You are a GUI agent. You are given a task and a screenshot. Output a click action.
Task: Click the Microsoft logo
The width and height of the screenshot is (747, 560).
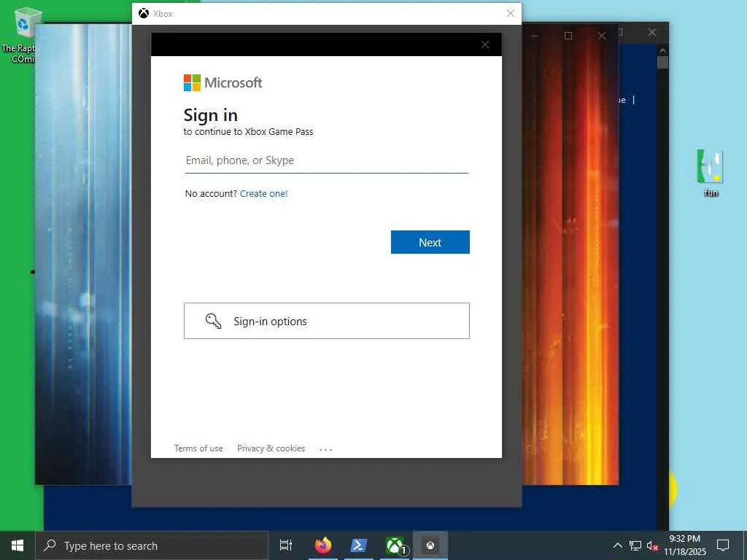point(223,83)
